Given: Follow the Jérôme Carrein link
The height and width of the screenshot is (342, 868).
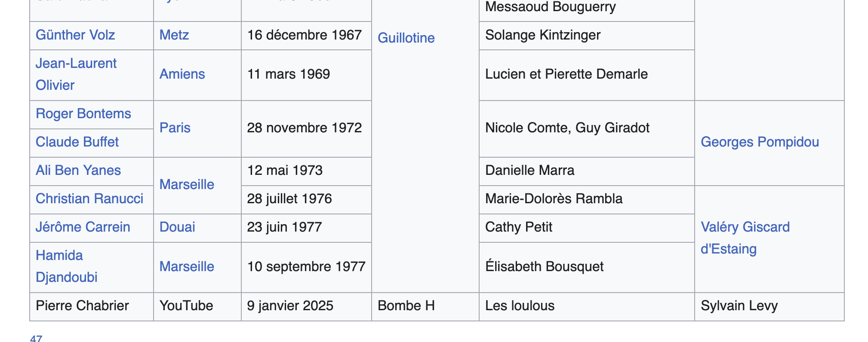Looking at the screenshot, I should [x=83, y=227].
